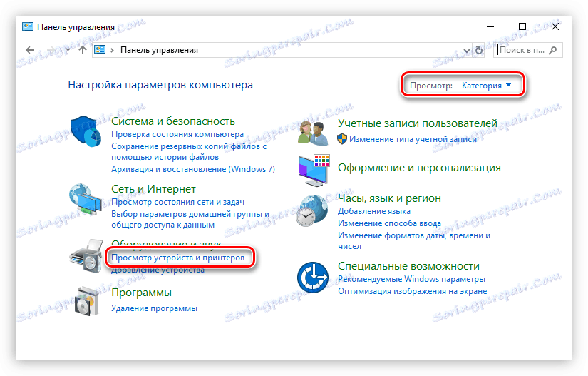Open Изменение способа ввода link
The width and height of the screenshot is (588, 376).
coord(389,223)
